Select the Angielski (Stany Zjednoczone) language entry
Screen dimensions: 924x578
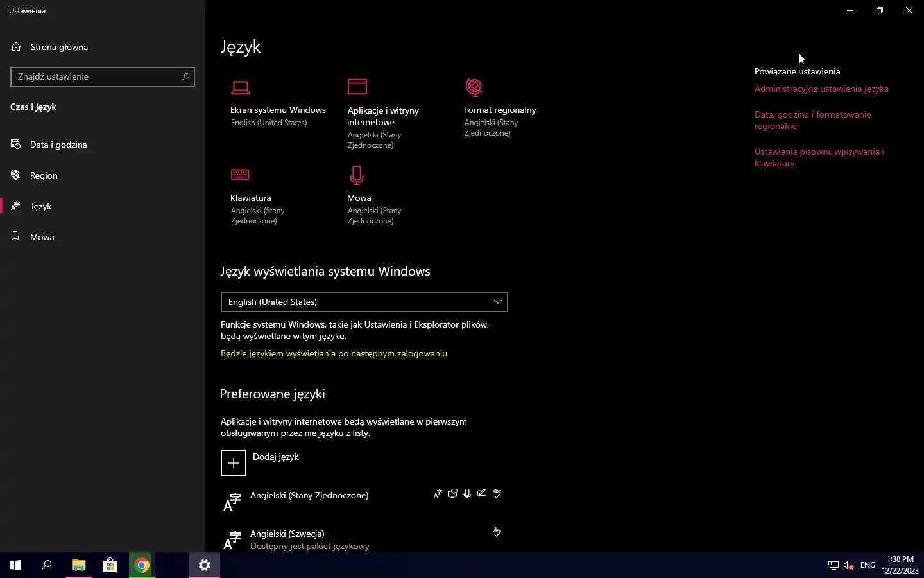click(x=364, y=502)
